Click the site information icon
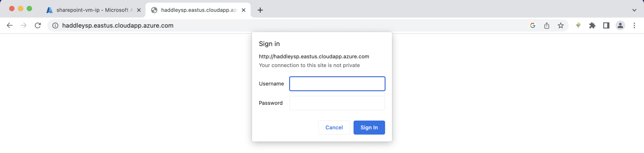This screenshot has height=153, width=644. [x=55, y=26]
